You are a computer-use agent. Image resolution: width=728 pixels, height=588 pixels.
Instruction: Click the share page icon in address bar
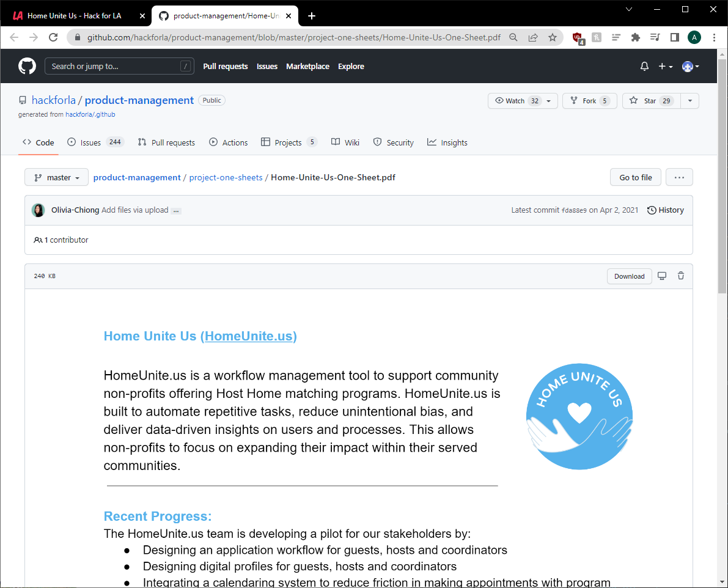coord(533,37)
